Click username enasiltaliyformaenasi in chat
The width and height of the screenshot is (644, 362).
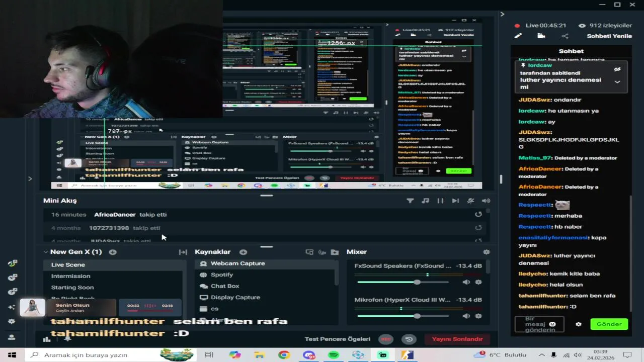(x=553, y=237)
